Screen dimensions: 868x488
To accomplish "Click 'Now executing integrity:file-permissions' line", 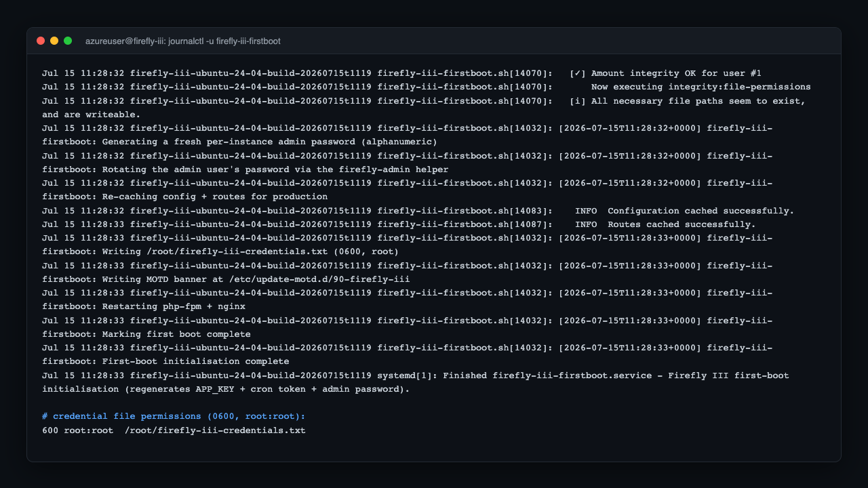I will click(x=701, y=87).
